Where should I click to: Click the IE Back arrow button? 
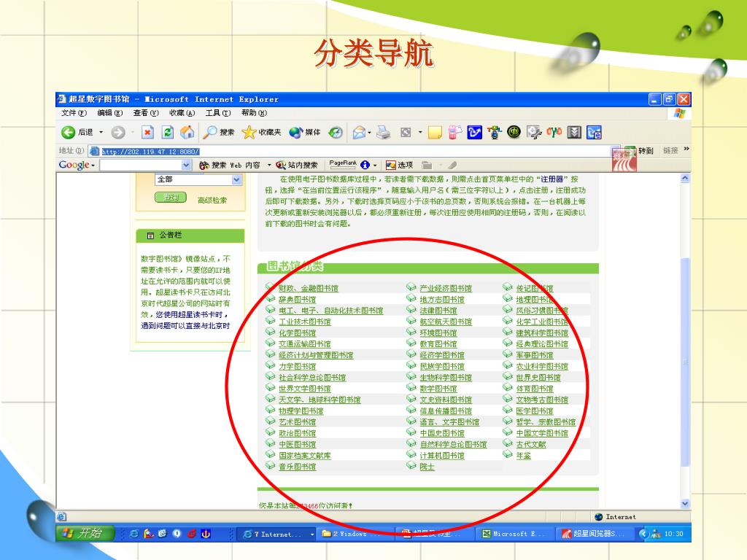[69, 133]
